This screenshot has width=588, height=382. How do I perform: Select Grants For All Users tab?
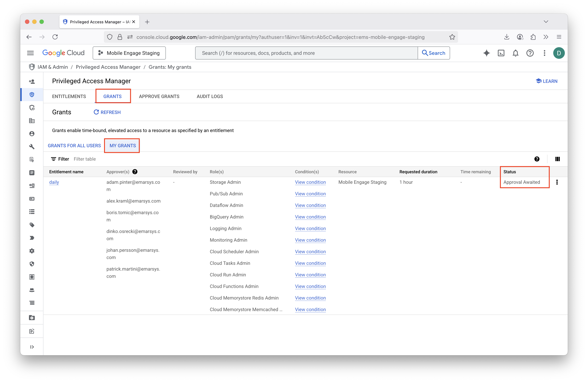click(74, 146)
